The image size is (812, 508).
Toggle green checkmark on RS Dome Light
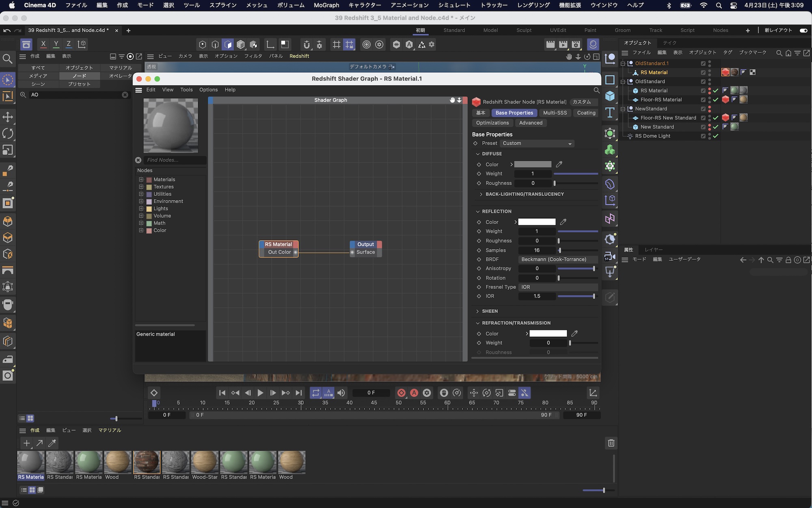click(x=715, y=136)
